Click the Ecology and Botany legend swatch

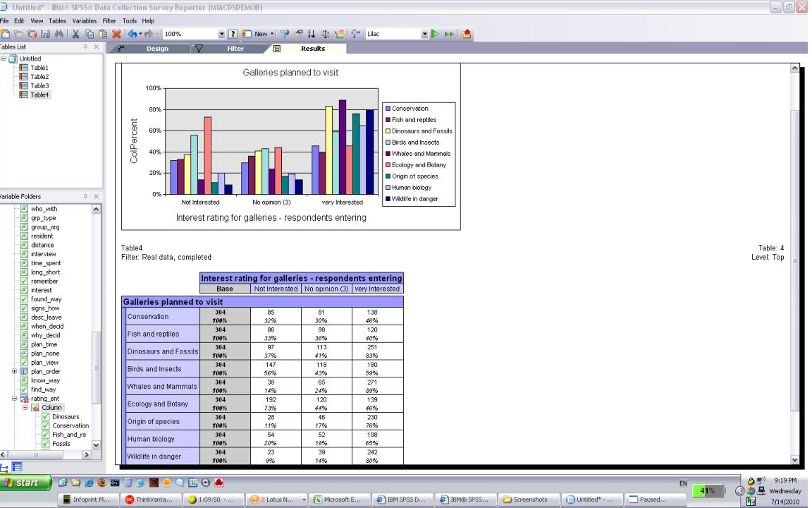click(x=388, y=165)
